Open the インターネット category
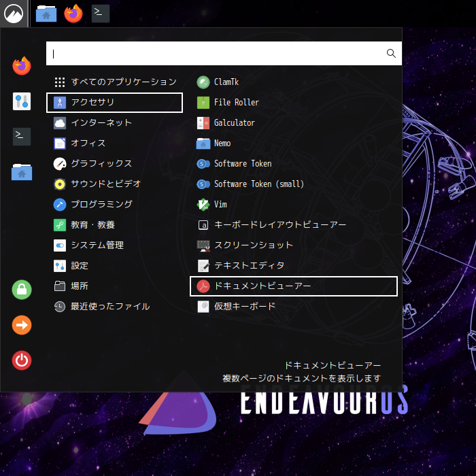The image size is (476, 476). (114, 122)
